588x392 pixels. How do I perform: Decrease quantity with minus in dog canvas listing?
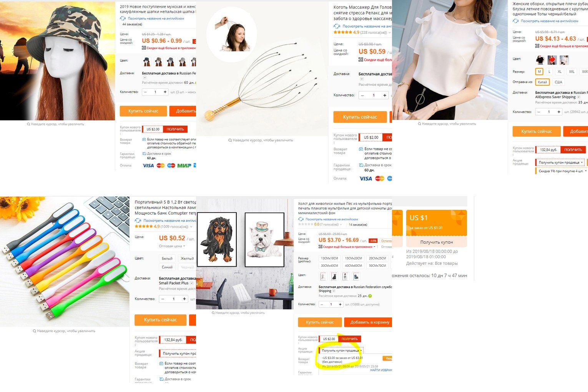point(322,304)
